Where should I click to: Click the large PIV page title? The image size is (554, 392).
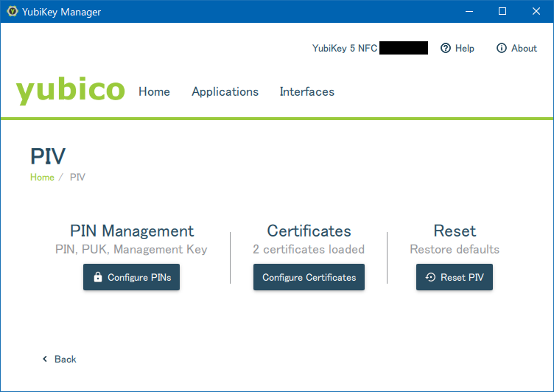[48, 156]
